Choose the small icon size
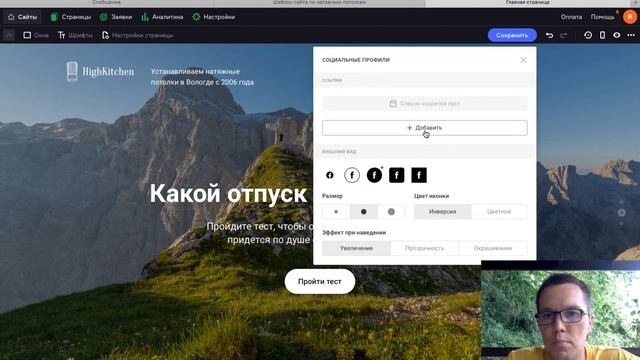Viewport: 640px width, 360px height. pyautogui.click(x=336, y=211)
